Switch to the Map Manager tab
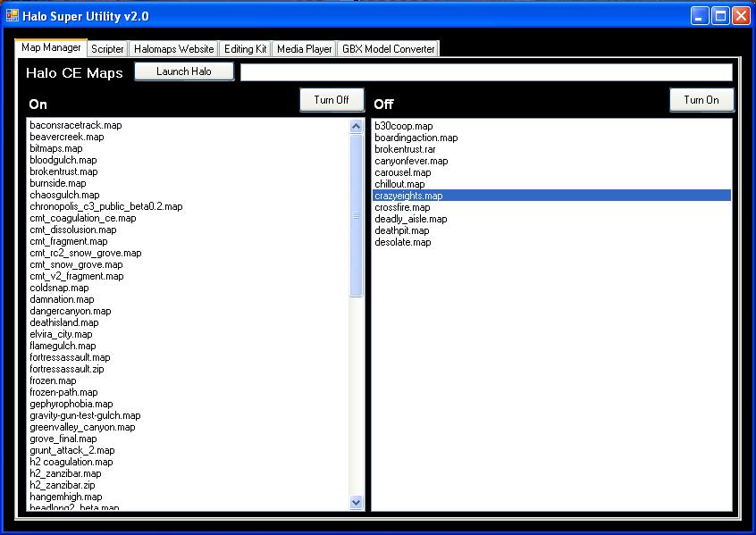756x535 pixels. tap(51, 47)
